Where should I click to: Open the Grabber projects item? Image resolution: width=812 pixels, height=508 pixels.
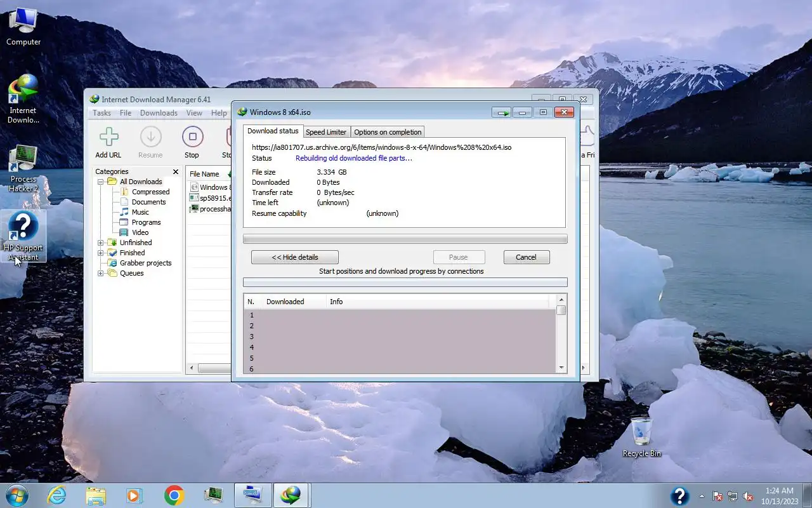pos(145,263)
